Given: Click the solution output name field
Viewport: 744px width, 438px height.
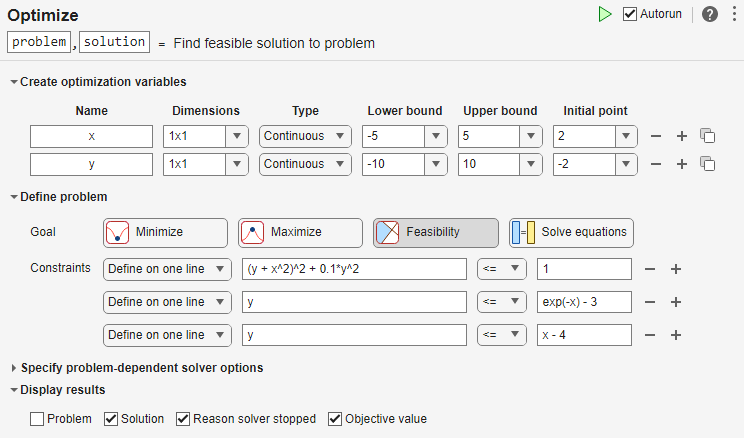Looking at the screenshot, I should tap(114, 42).
